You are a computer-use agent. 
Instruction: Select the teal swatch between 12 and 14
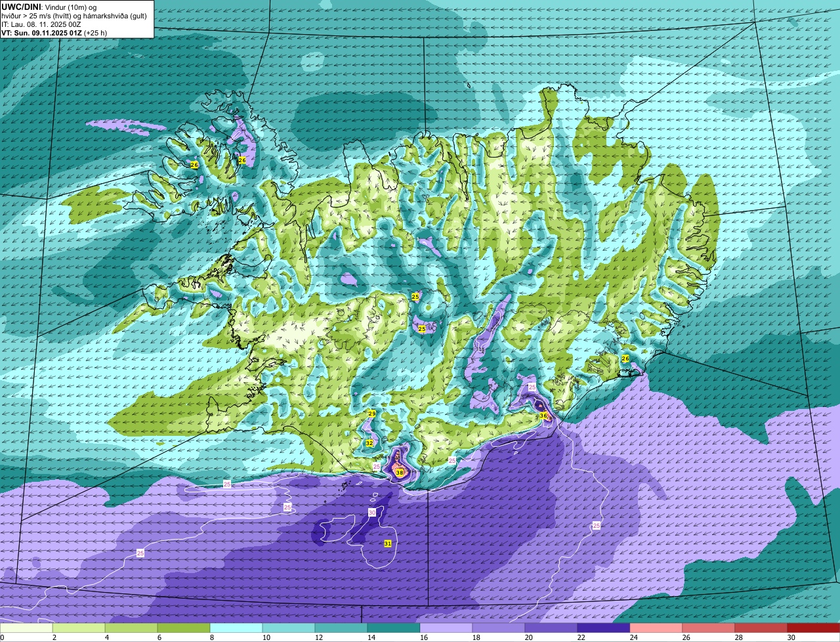341,628
